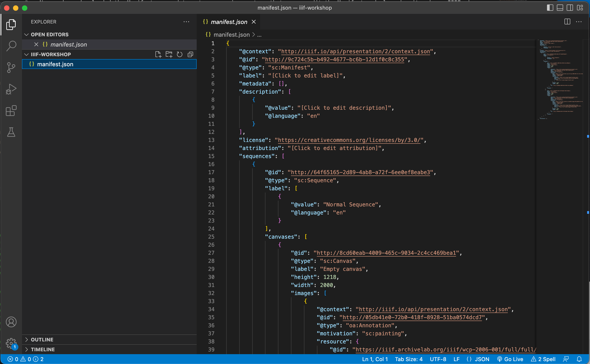The image size is (590, 364).
Task: Go to line via Ln 1, Col 1
Action: point(375,359)
